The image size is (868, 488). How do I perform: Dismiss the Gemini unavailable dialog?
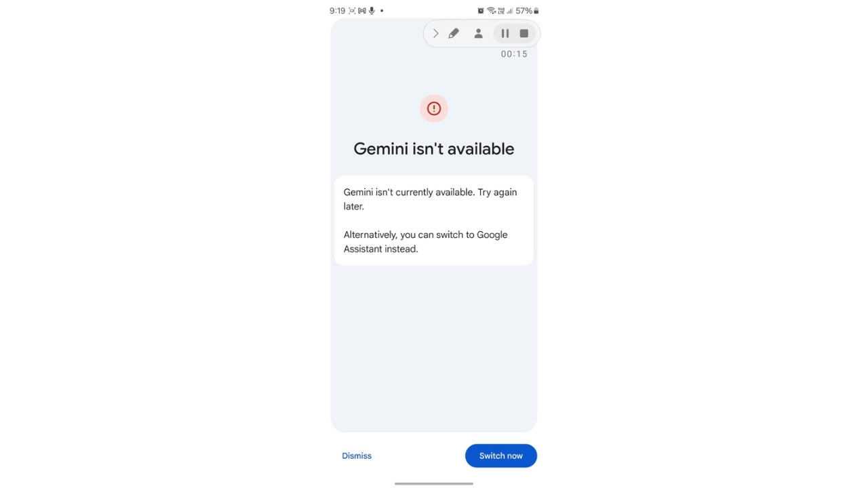pos(357,455)
